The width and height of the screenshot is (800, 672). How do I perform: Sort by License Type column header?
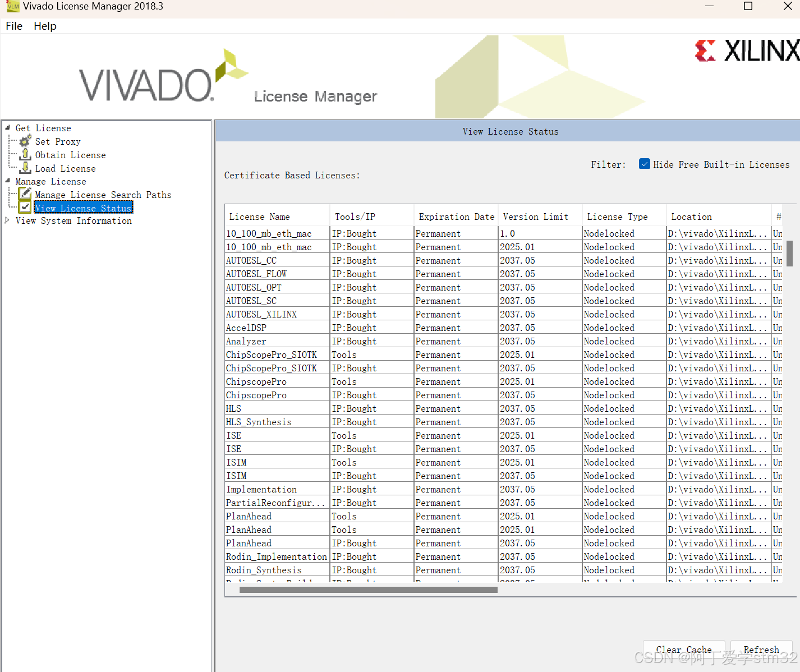point(624,217)
